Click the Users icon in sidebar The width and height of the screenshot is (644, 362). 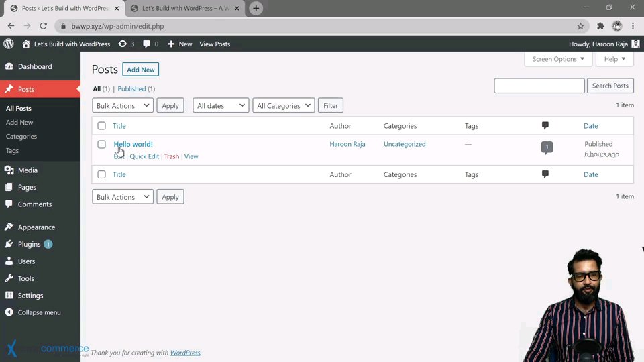9,261
